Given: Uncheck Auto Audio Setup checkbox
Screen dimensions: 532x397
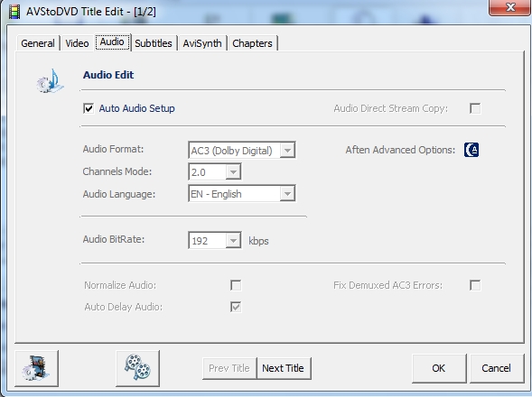Looking at the screenshot, I should 89,108.
